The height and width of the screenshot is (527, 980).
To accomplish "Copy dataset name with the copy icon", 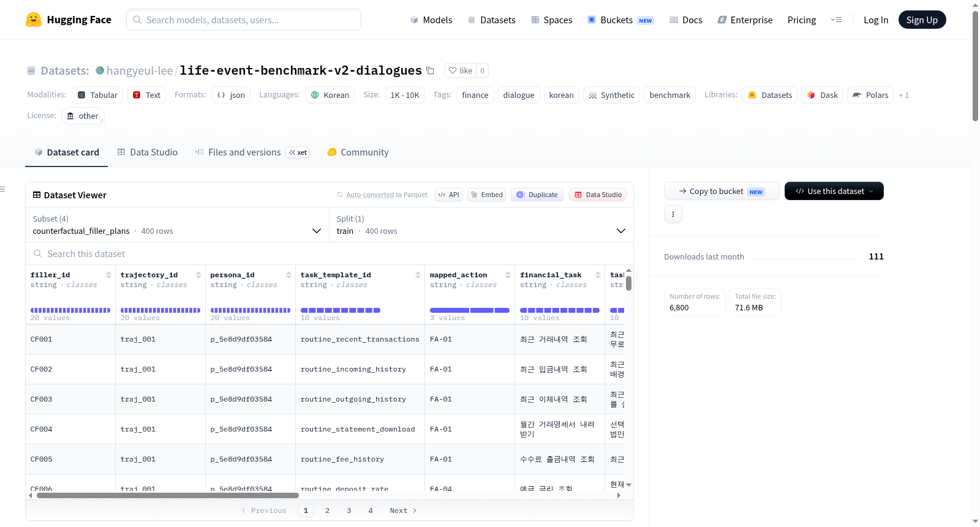I will pos(430,70).
